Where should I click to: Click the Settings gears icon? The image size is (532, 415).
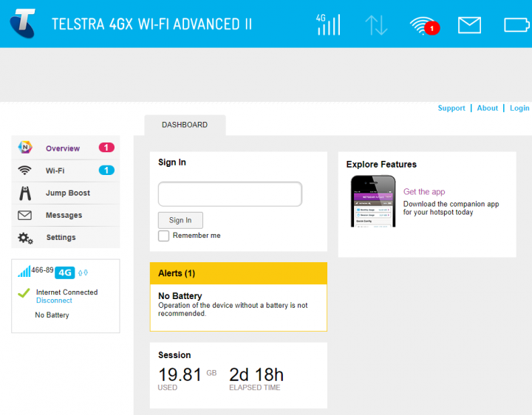(25, 238)
